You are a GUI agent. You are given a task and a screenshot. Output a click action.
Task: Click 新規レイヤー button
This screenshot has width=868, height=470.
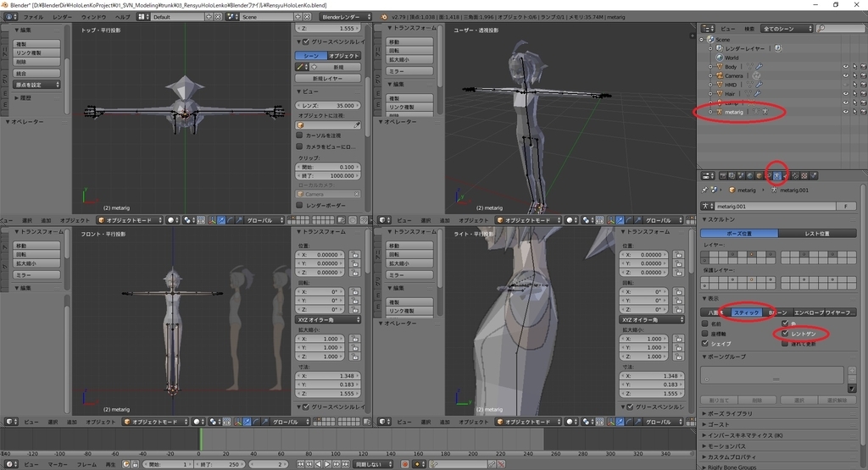pos(328,79)
